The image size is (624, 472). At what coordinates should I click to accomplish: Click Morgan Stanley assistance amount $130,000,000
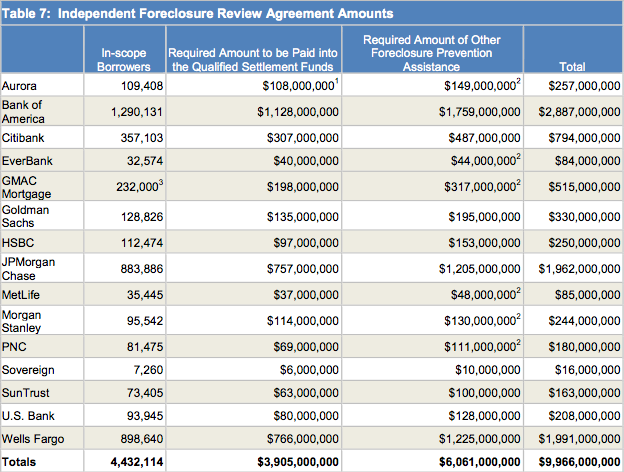click(x=482, y=320)
